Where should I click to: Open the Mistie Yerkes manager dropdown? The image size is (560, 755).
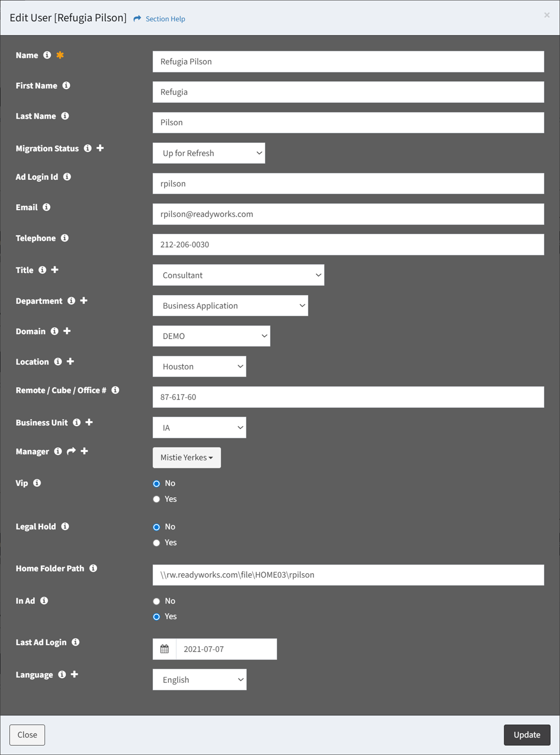(187, 458)
